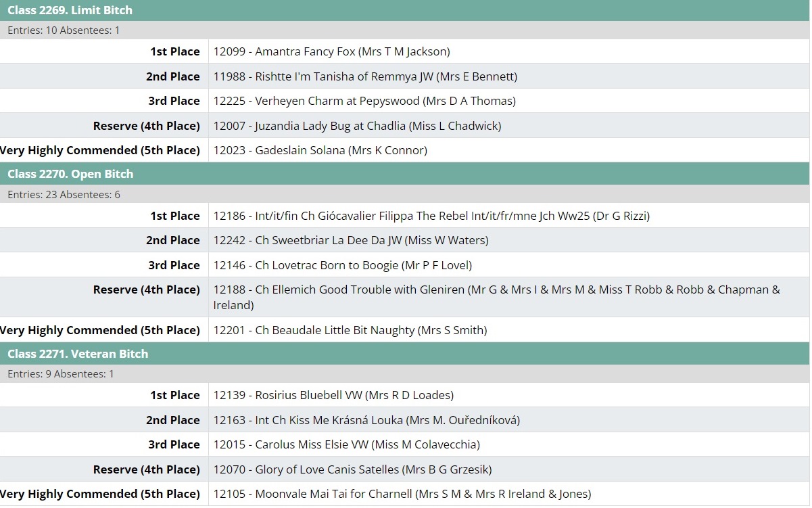Viewport: 812px width, 508px height.
Task: Click Juzandia Lady Bug at Chadlia entry
Action: [x=357, y=126]
